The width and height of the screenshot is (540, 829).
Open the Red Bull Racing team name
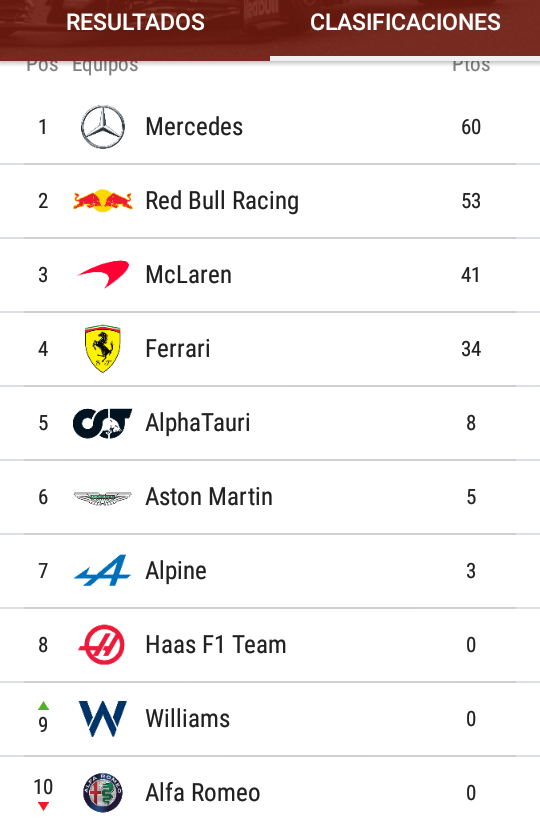click(x=222, y=201)
